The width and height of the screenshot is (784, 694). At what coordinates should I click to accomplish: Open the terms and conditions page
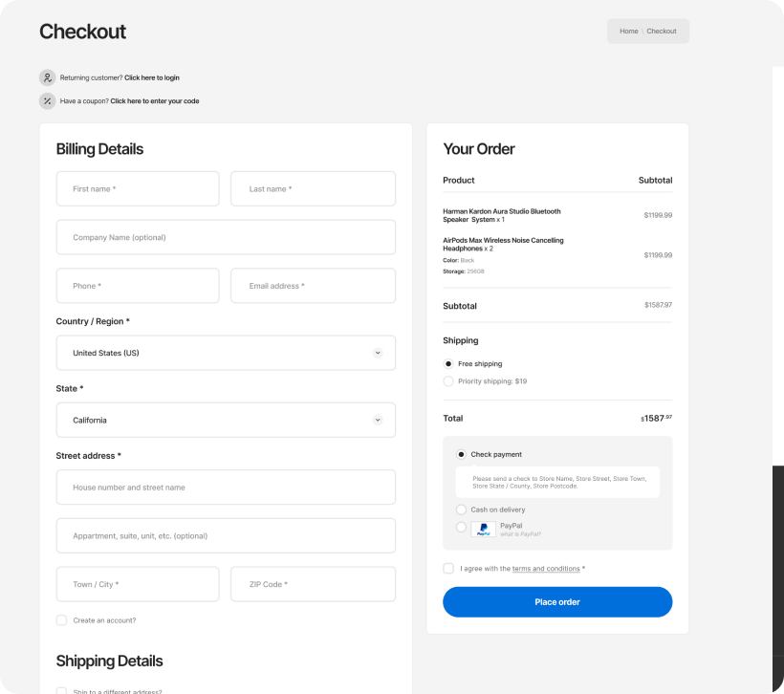coord(546,568)
